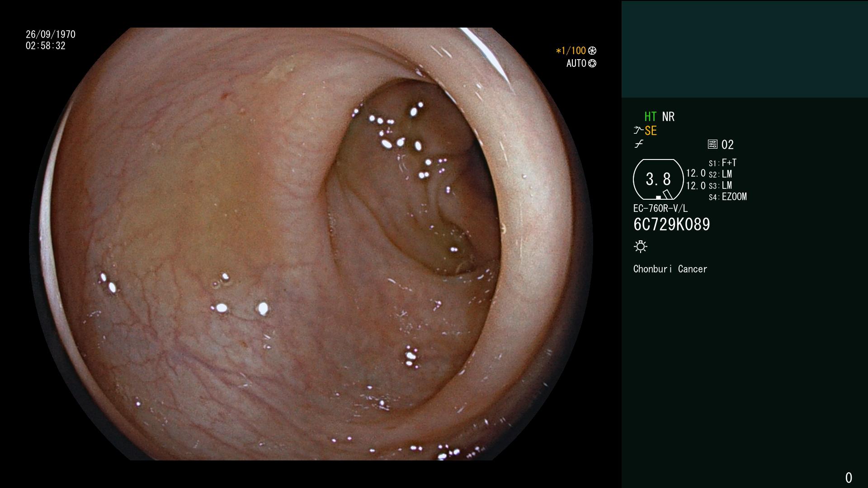Click the S1: F+T switch assignment
This screenshot has width=868, height=488.
click(x=723, y=163)
